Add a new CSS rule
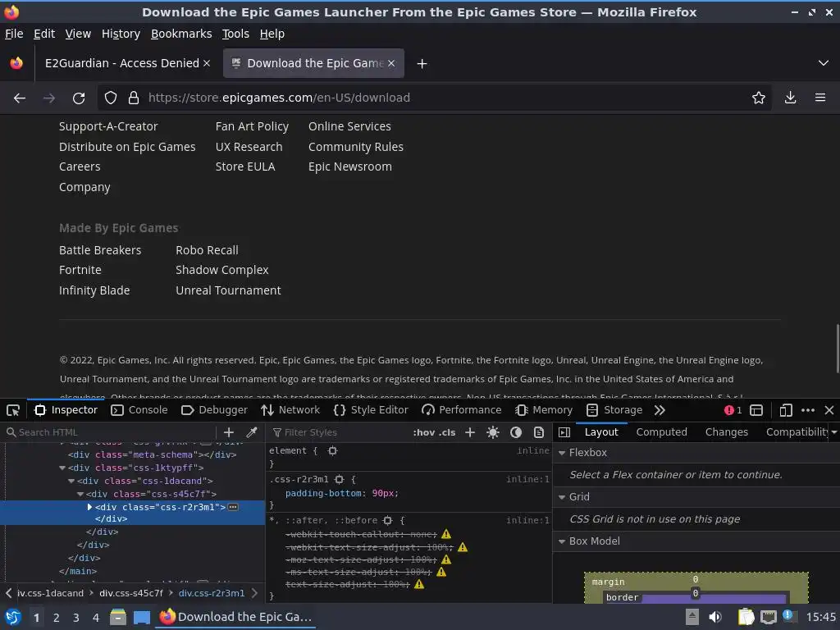The width and height of the screenshot is (840, 630). pos(470,432)
